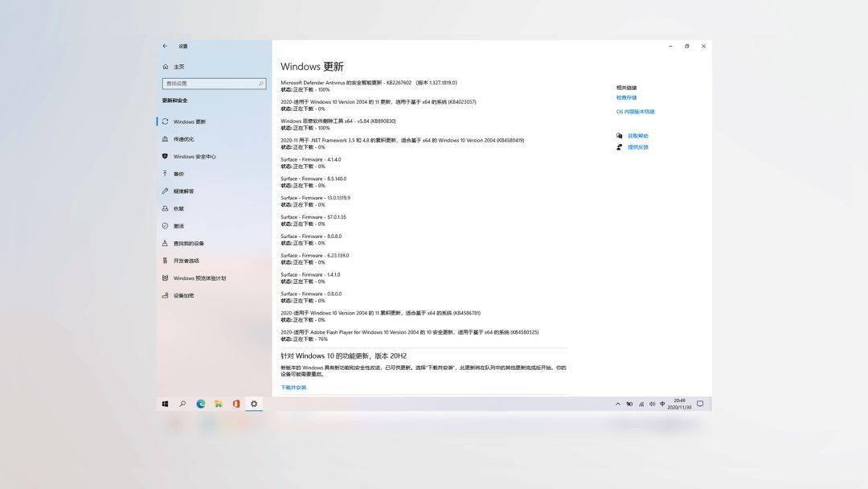The width and height of the screenshot is (868, 489).
Task: Open 开发者选项 in the sidebar
Action: coord(186,261)
